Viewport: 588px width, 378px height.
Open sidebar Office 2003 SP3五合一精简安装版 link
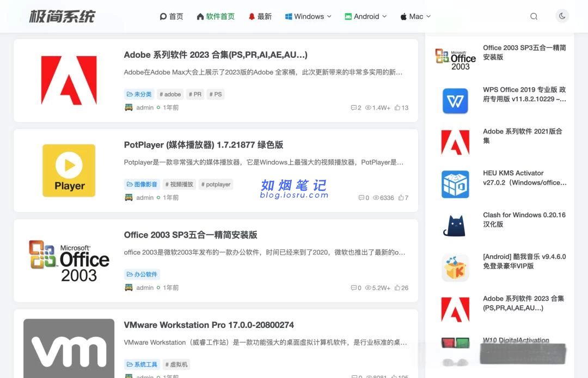pos(524,52)
